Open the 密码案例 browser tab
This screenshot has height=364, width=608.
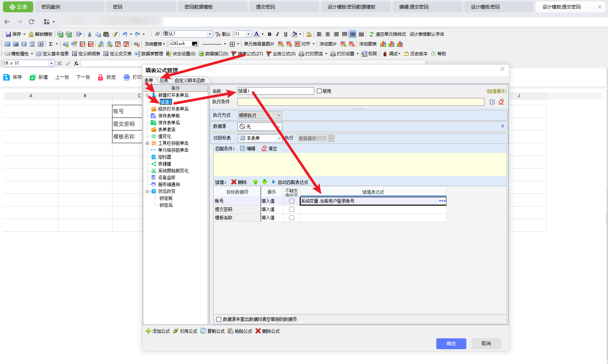[x=69, y=7]
